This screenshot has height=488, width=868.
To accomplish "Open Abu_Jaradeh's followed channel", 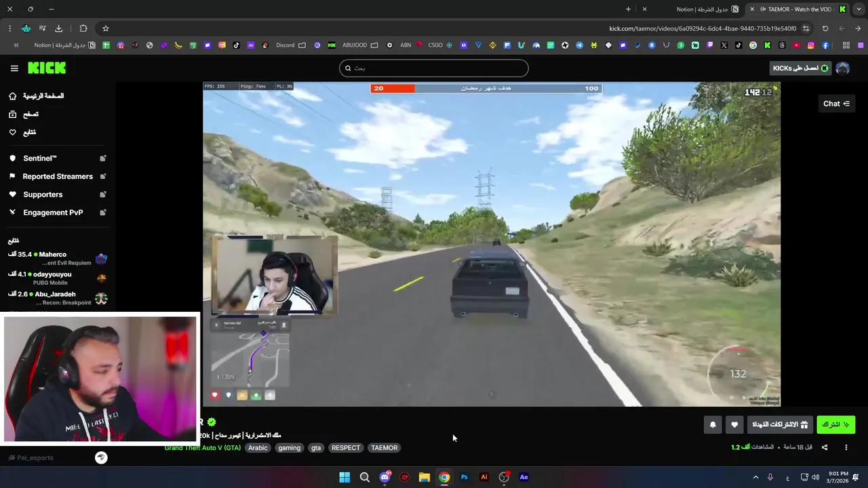I will click(x=58, y=298).
